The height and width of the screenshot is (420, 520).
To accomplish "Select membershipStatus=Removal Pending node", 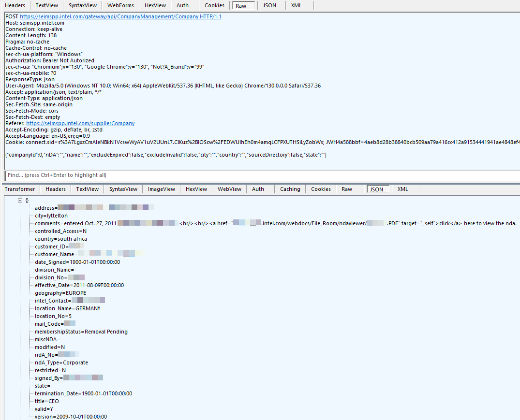I will pyautogui.click(x=81, y=332).
